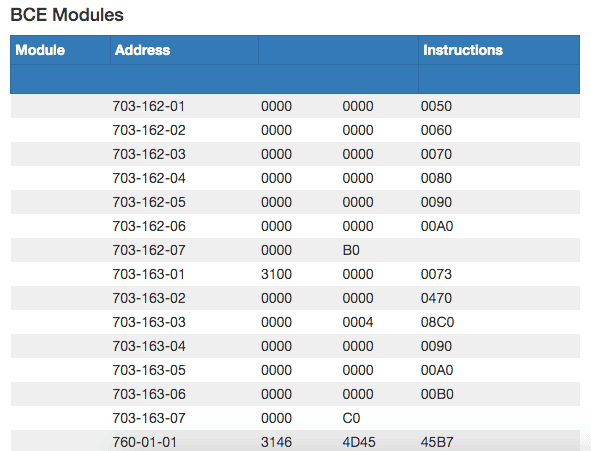
Task: Click the B0 value in row 703-162-07
Action: point(351,251)
